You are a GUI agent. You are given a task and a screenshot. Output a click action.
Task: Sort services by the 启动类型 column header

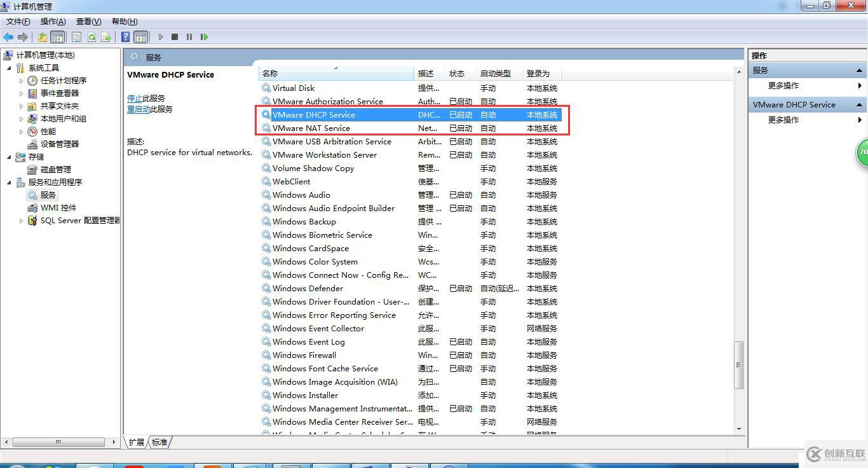pyautogui.click(x=500, y=74)
